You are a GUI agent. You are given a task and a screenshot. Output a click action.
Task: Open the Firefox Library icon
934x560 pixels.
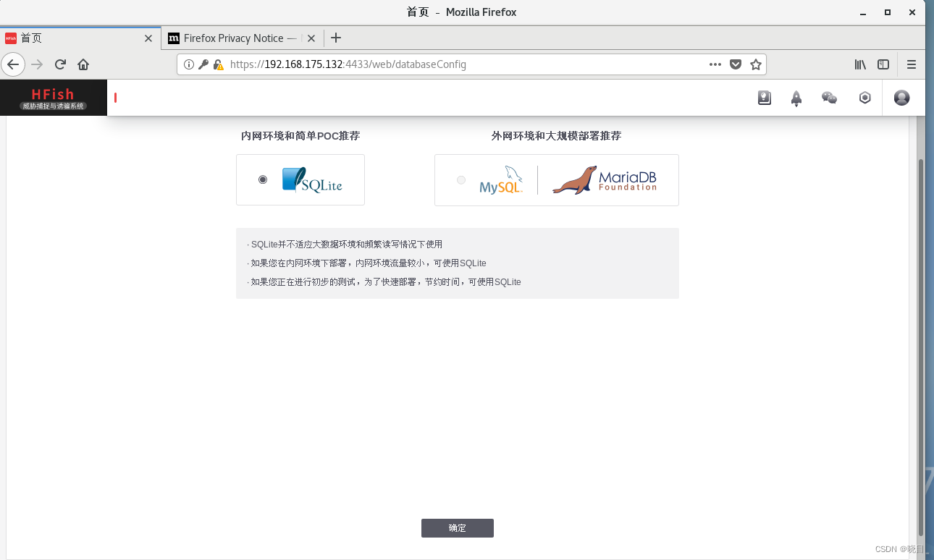[x=860, y=64]
